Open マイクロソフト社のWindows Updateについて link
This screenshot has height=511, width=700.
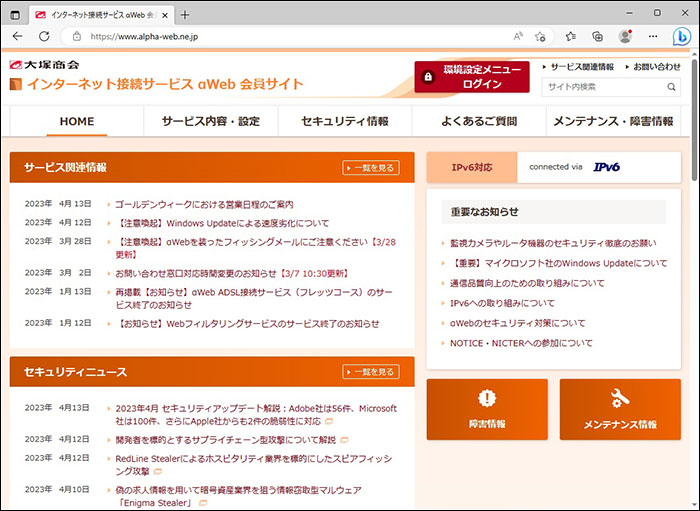(558, 263)
